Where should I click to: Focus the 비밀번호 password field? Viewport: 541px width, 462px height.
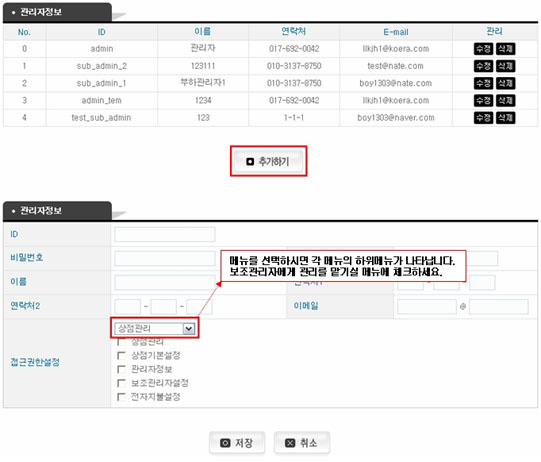pos(165,258)
